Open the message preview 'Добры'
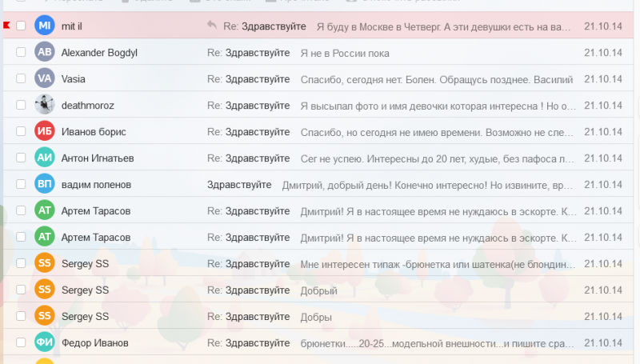 click(x=316, y=317)
